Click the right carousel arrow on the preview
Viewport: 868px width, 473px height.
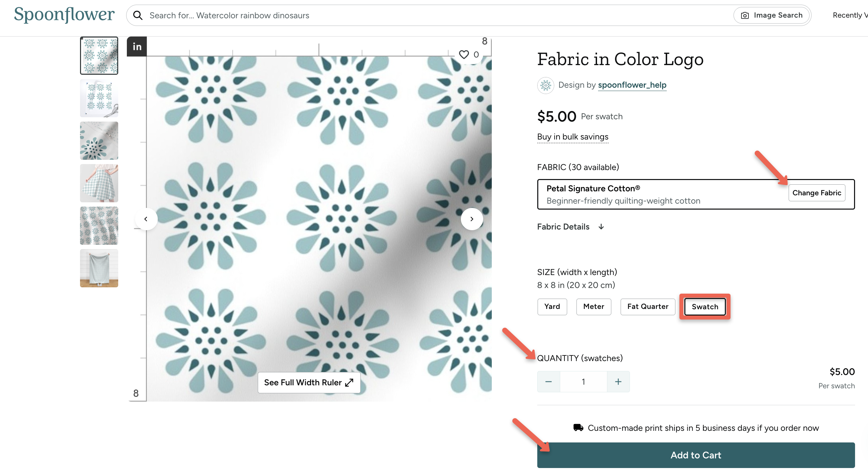tap(472, 219)
